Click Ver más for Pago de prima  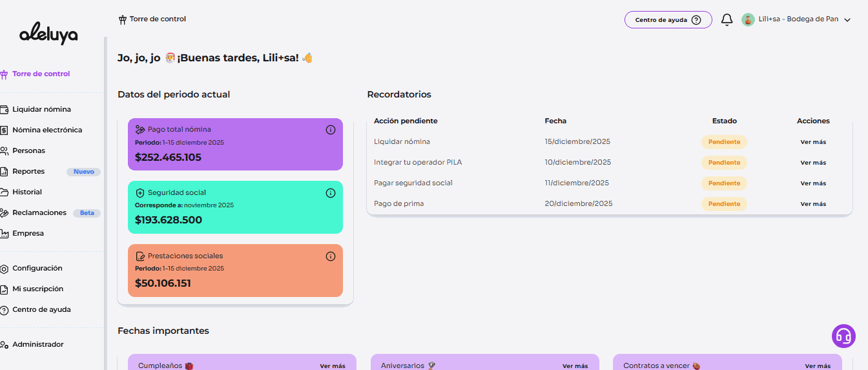point(812,204)
